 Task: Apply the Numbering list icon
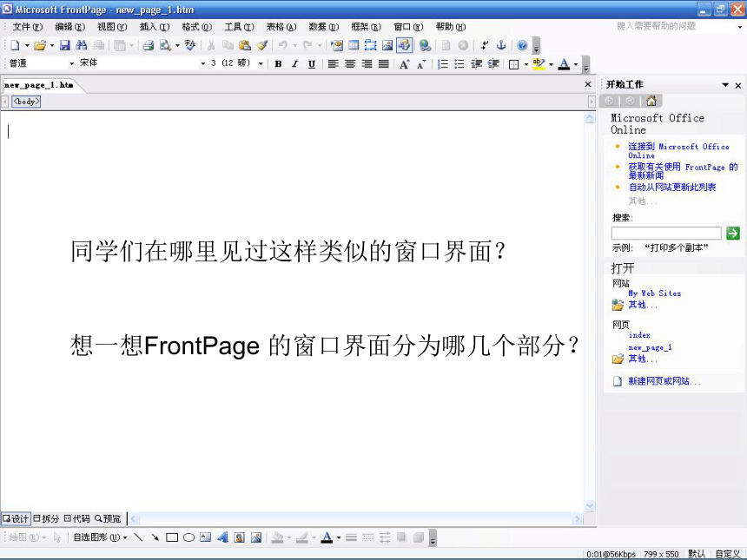(x=443, y=63)
